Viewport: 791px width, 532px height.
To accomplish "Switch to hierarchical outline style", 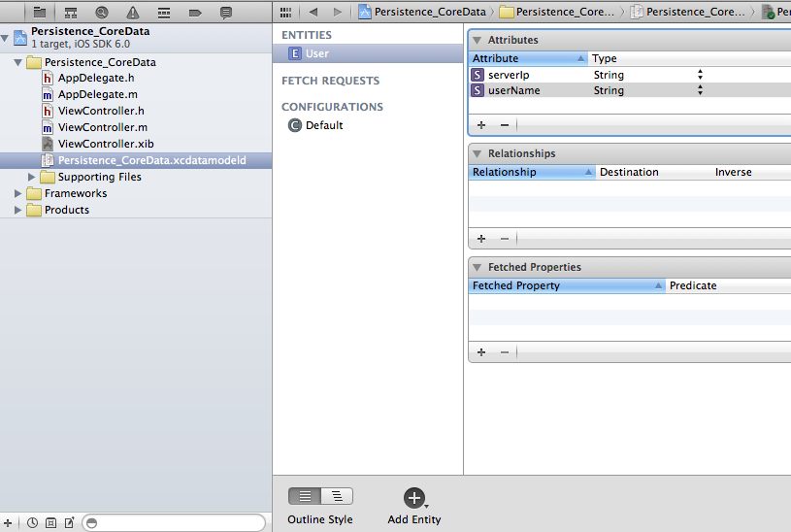I will [337, 496].
